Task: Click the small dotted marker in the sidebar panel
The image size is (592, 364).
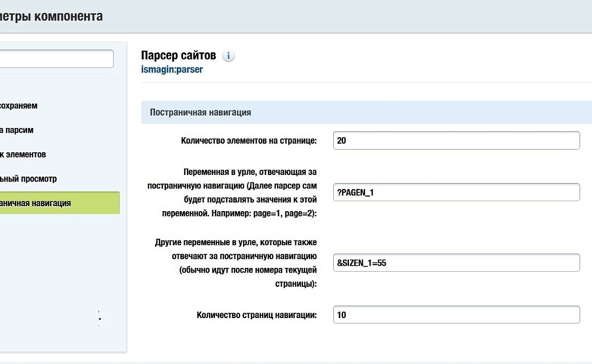Action: 99,319
